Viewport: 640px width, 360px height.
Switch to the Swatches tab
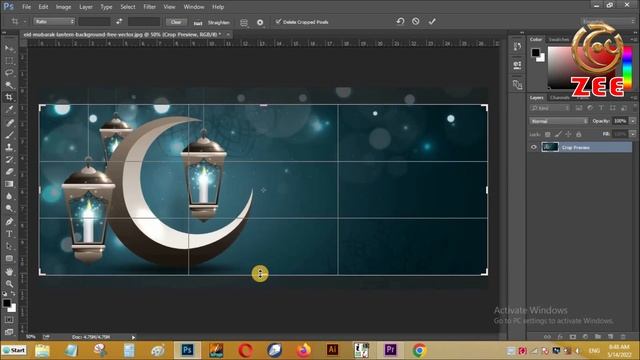pyautogui.click(x=558, y=40)
